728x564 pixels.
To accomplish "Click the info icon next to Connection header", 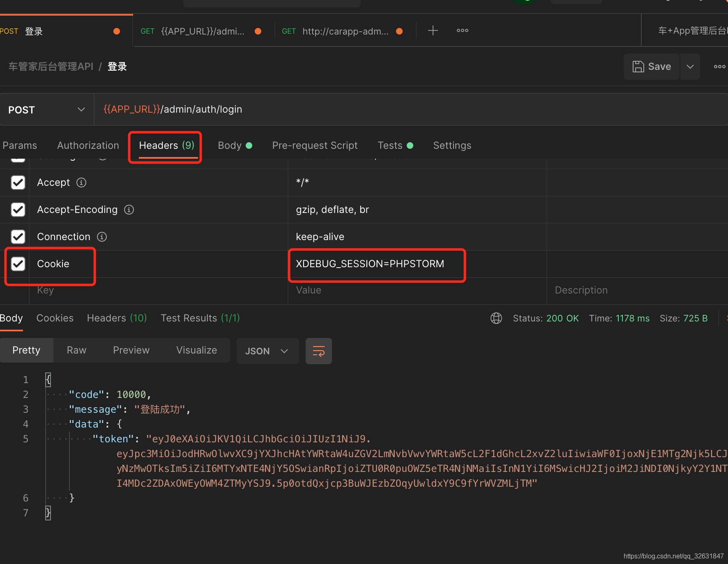I will pyautogui.click(x=101, y=237).
